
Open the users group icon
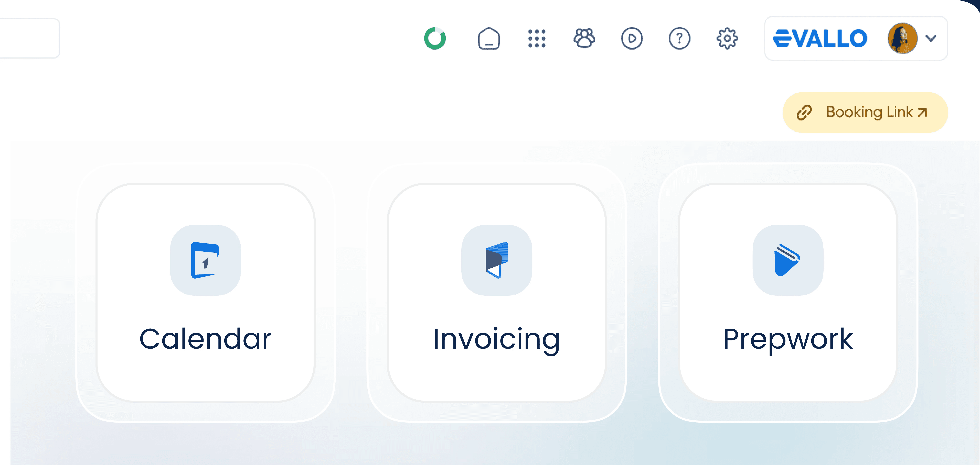tap(584, 38)
